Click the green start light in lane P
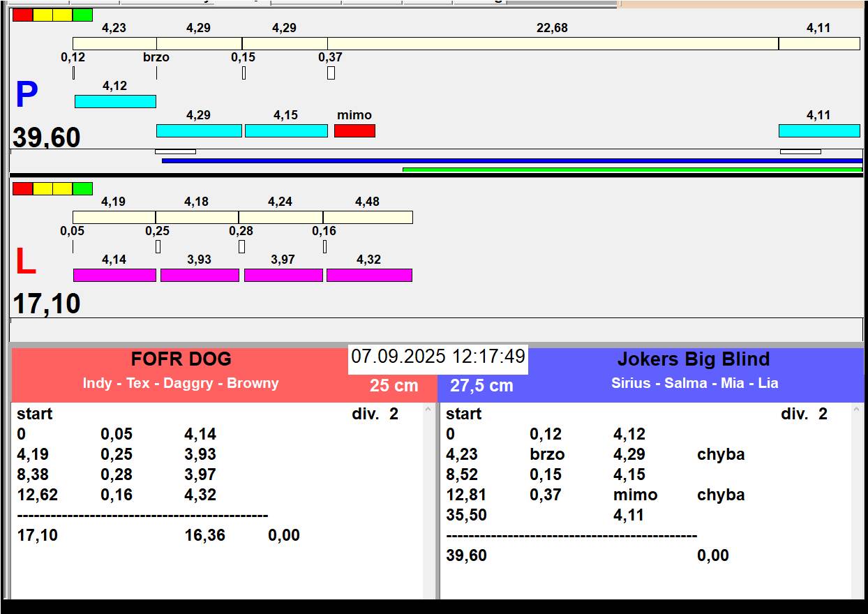 [x=82, y=15]
